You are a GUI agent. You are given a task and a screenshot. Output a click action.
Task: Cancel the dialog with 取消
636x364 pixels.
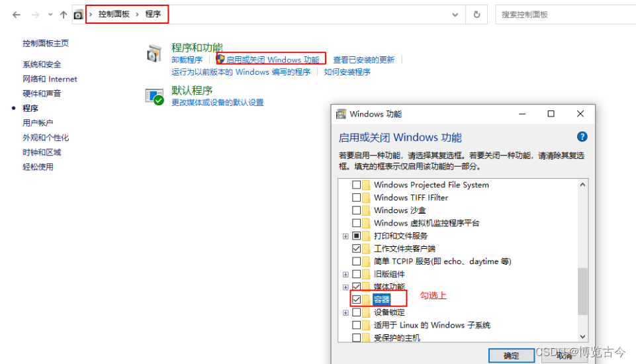click(x=564, y=356)
